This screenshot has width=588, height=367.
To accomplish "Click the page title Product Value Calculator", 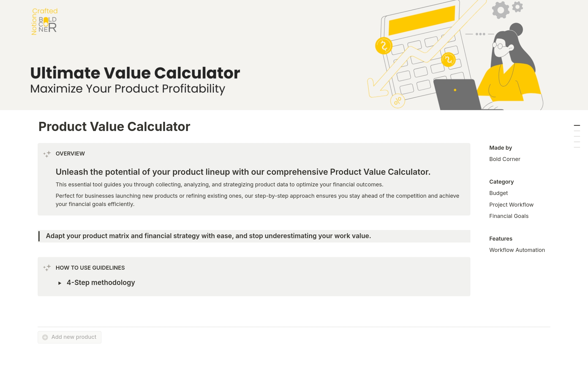I will [114, 126].
